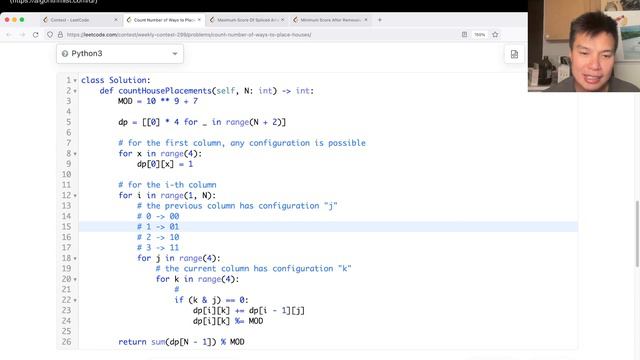The image size is (640, 360).
Task: Click the comment 'for the first column, any configuration is possible'
Action: [242, 143]
